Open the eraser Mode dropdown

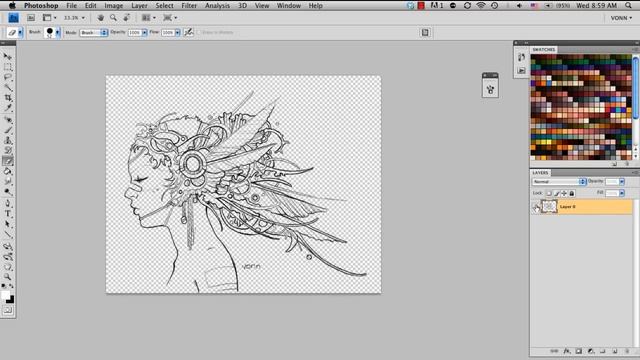click(93, 32)
